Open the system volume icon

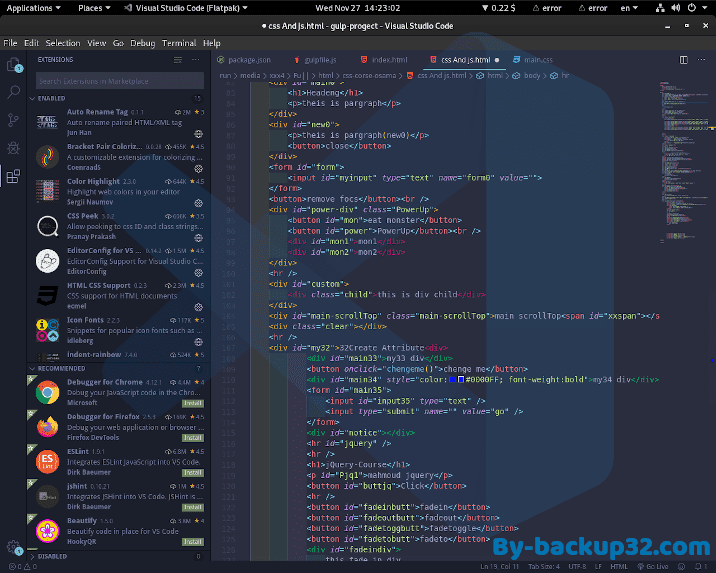click(676, 8)
